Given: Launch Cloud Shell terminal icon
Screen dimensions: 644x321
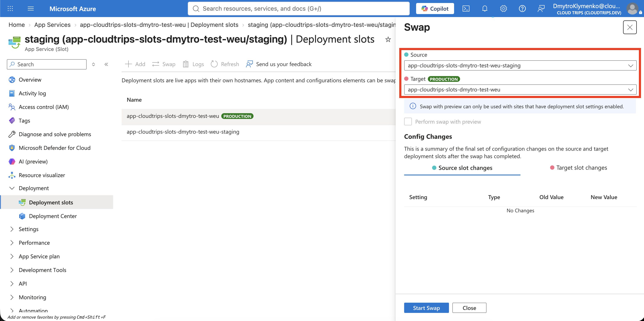Looking at the screenshot, I should (466, 9).
